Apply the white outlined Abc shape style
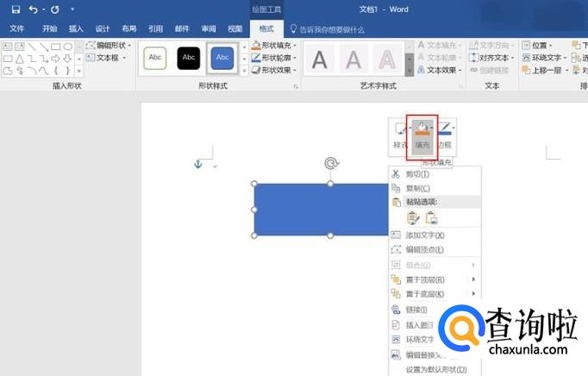 [x=155, y=58]
